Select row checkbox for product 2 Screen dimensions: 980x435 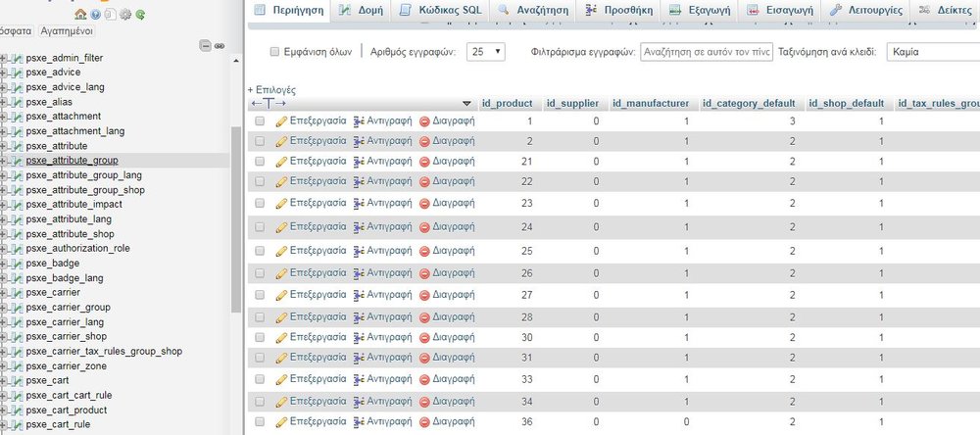(x=260, y=141)
